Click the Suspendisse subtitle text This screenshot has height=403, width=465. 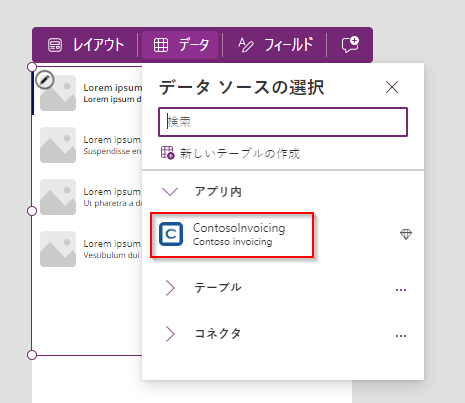[x=112, y=151]
